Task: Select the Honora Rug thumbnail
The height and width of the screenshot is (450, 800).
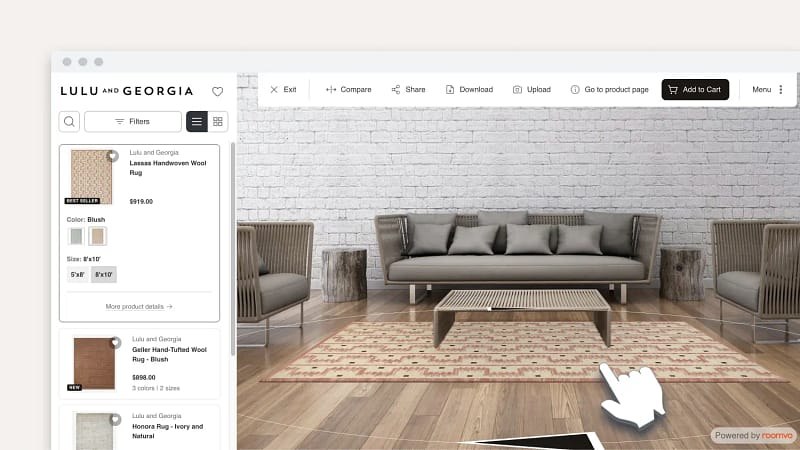Action: point(94,431)
